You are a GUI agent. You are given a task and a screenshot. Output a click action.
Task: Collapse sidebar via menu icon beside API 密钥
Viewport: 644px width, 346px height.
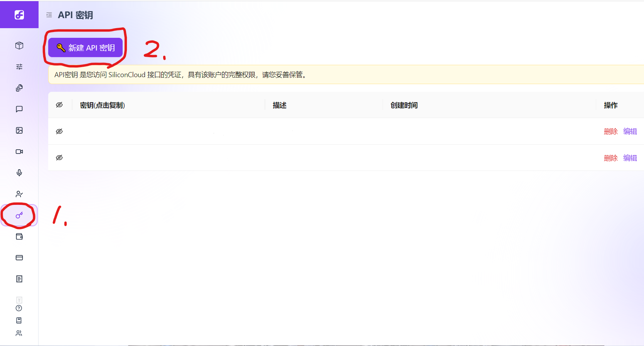(49, 15)
